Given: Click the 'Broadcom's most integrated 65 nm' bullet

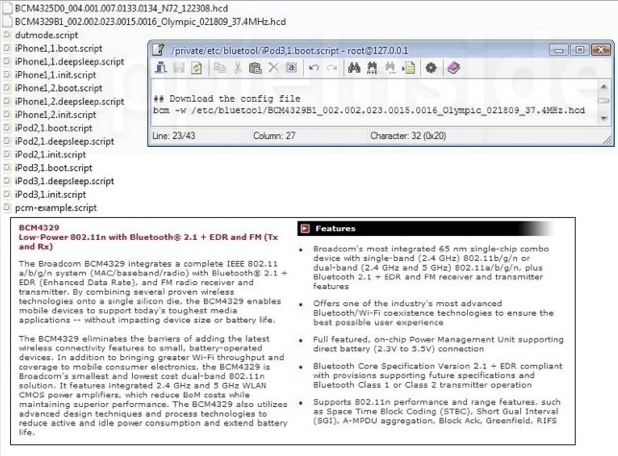Looking at the screenshot, I should (431, 268).
